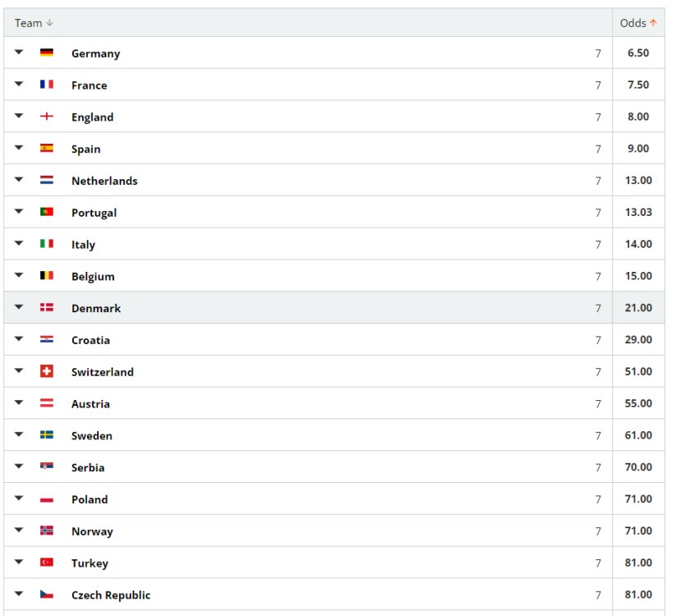Click the bookmaker count for Serbia
The width and height of the screenshot is (676, 616).
(x=598, y=467)
